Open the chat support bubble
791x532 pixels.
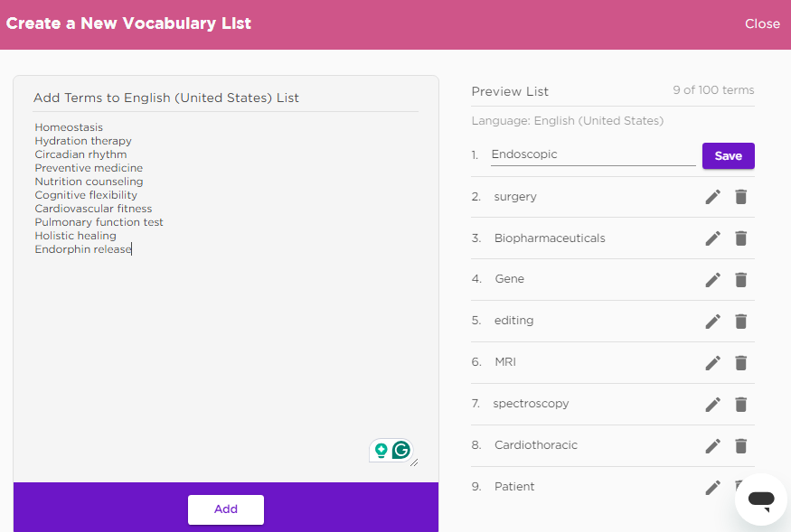(x=761, y=499)
